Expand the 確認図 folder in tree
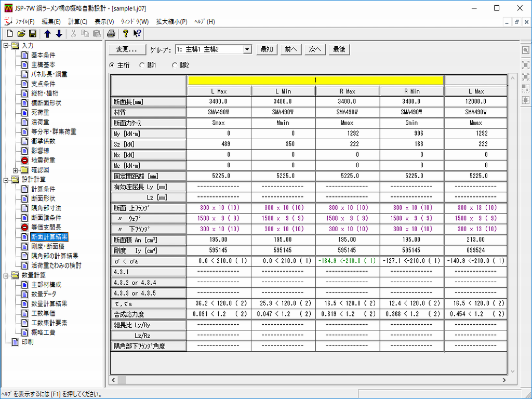532x399 pixels. (16, 170)
